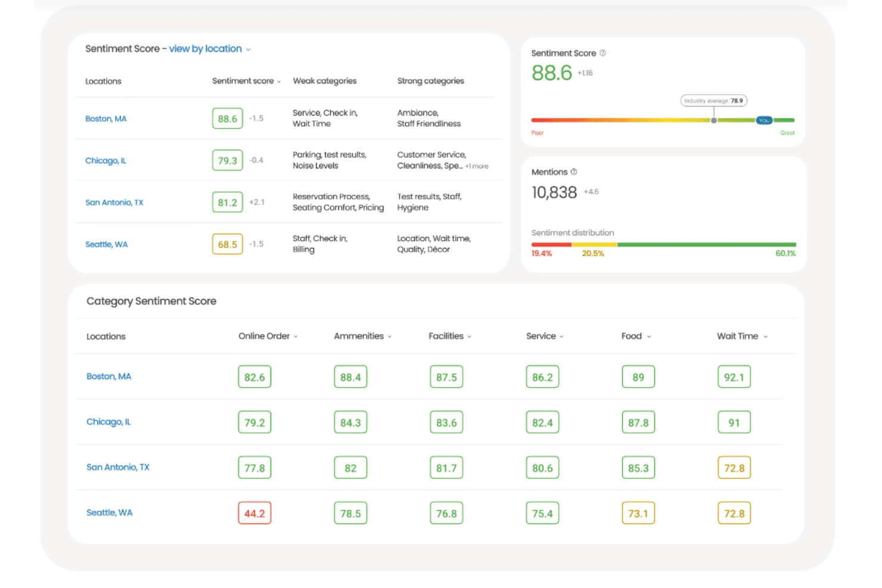
Task: Click the green segment of sentiment distribution bar
Action: [x=707, y=244]
